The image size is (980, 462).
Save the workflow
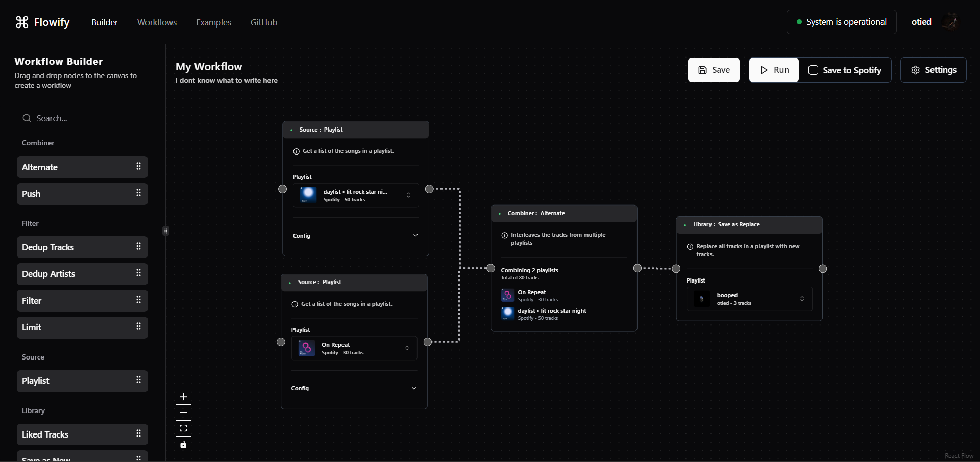click(x=714, y=70)
